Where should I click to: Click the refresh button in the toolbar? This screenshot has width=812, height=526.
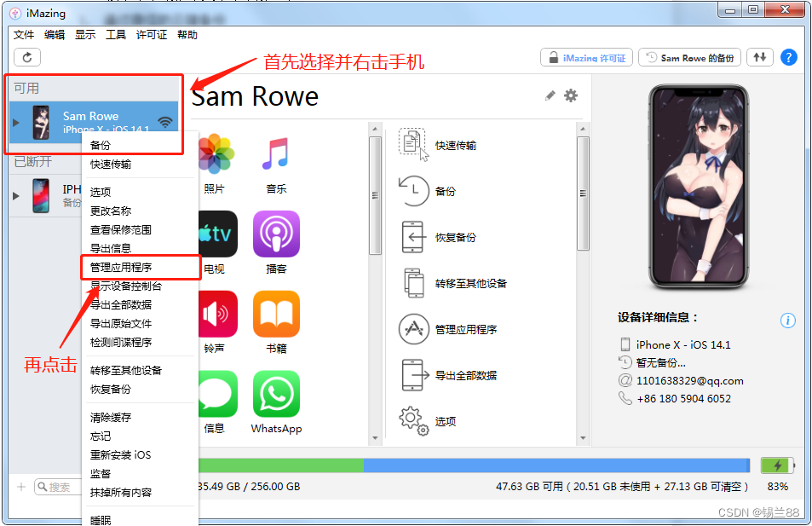tap(27, 57)
